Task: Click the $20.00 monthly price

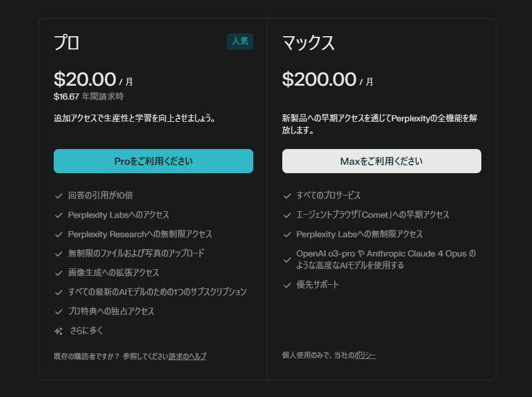Action: [85, 79]
